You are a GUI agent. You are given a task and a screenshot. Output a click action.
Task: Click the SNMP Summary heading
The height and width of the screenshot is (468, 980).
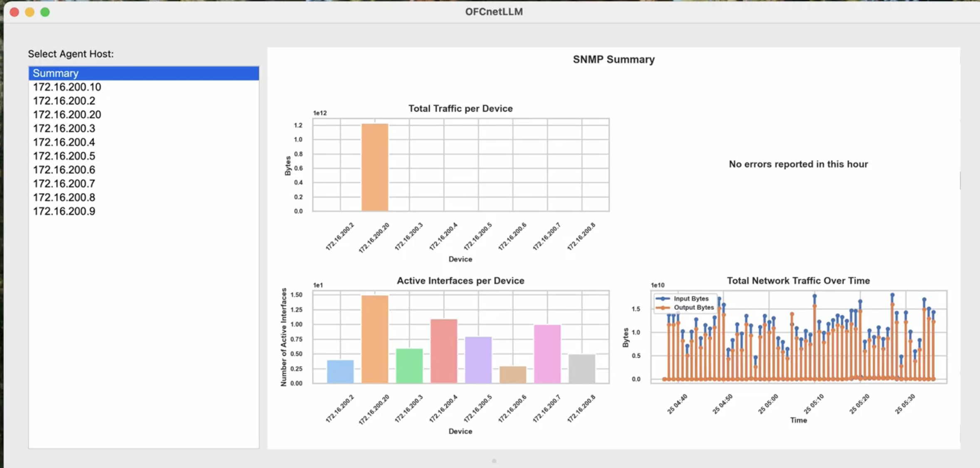pyautogui.click(x=614, y=60)
